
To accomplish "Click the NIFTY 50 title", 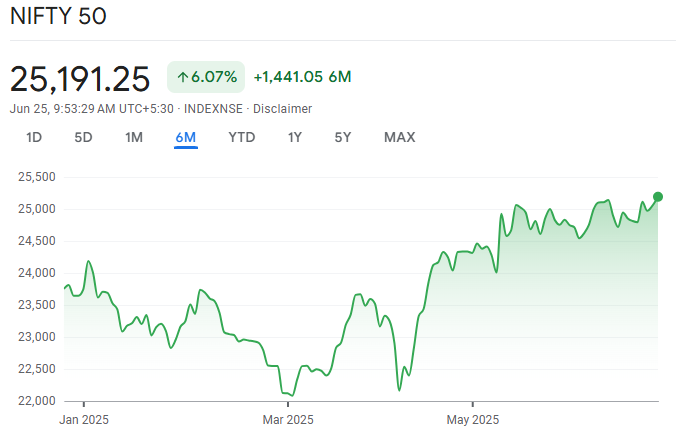I will pyautogui.click(x=58, y=17).
